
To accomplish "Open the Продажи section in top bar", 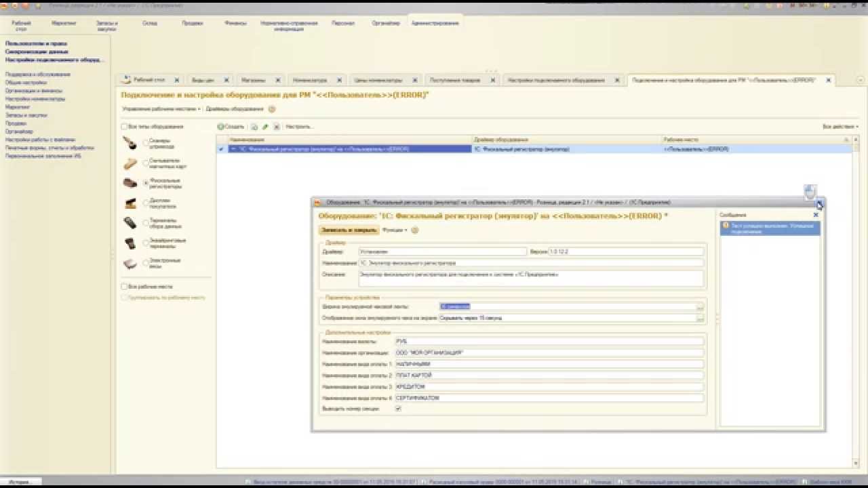I will tap(193, 23).
